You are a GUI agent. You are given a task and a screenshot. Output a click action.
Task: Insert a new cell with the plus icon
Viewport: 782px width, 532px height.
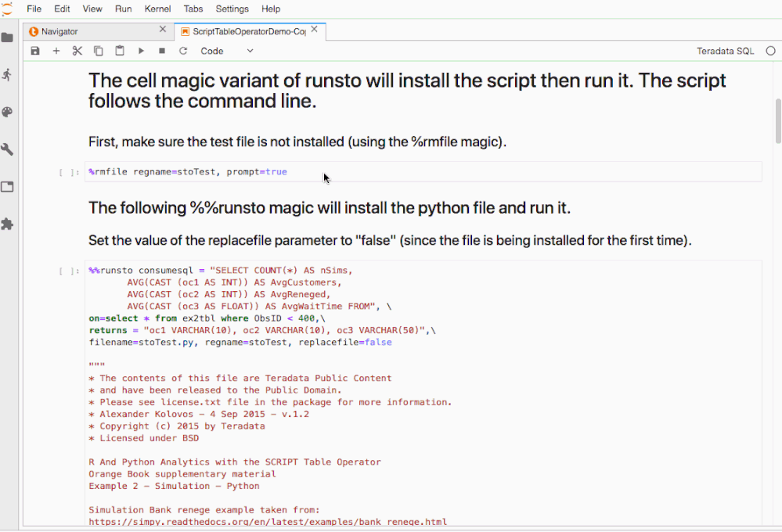(x=56, y=51)
